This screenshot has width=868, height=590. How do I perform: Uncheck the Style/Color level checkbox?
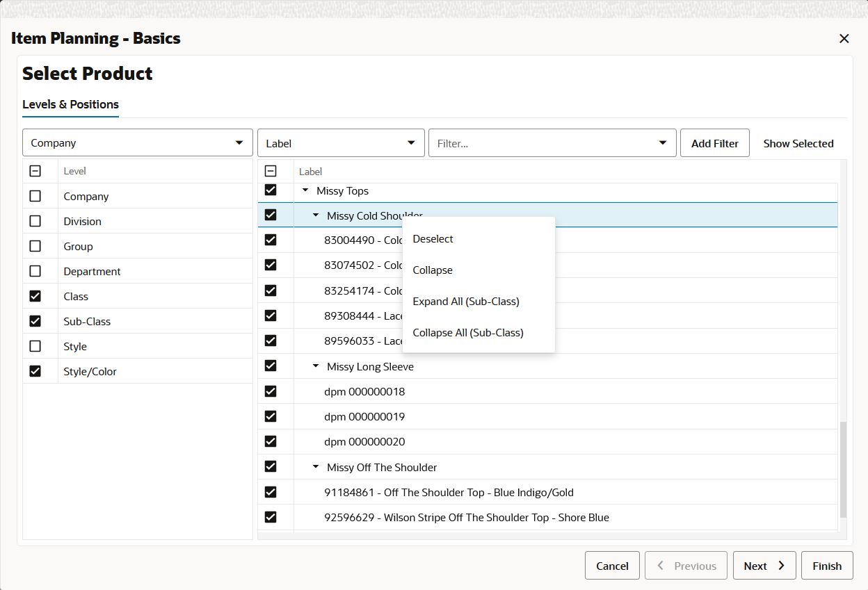[x=35, y=371]
